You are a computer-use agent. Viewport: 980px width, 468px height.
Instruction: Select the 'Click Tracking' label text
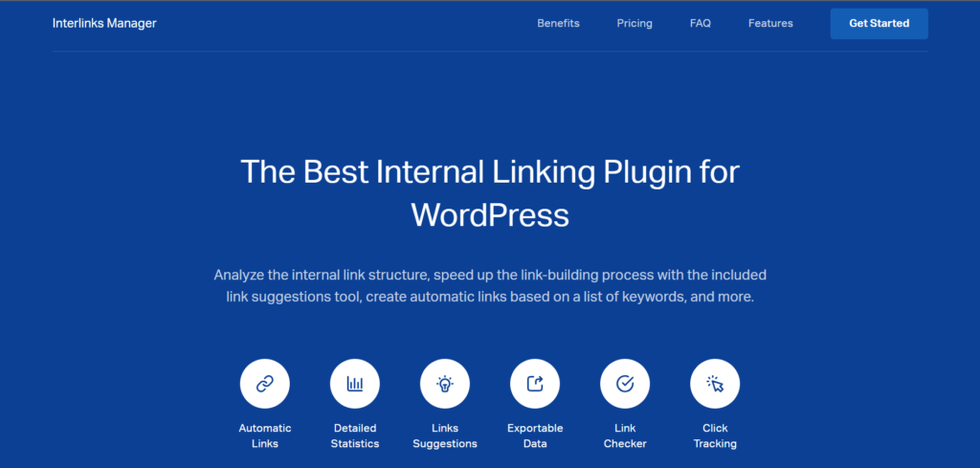point(715,436)
